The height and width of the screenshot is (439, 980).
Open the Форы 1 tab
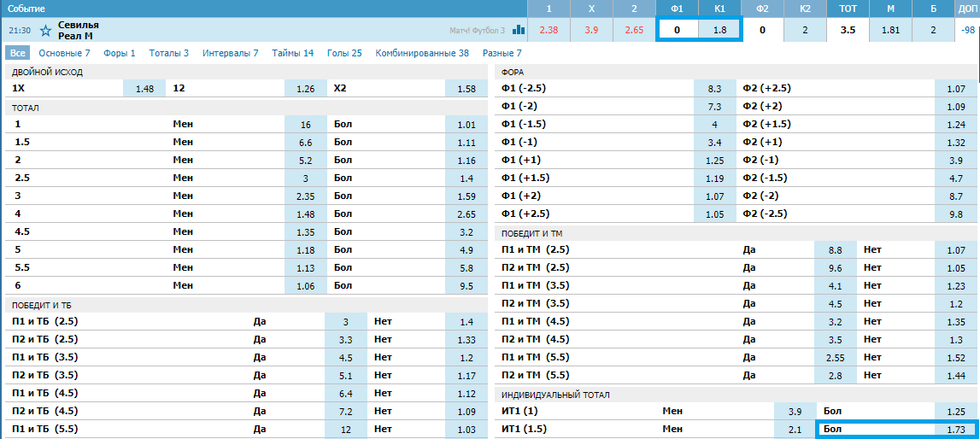120,53
